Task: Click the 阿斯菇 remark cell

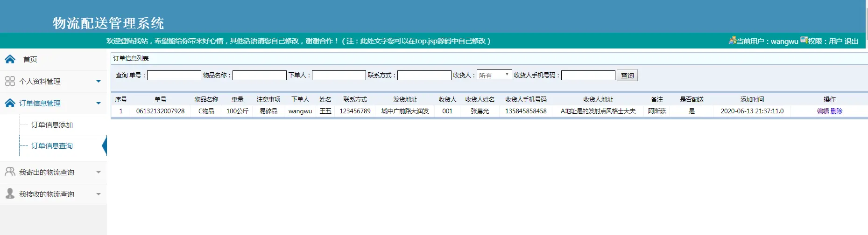Action: coord(657,111)
